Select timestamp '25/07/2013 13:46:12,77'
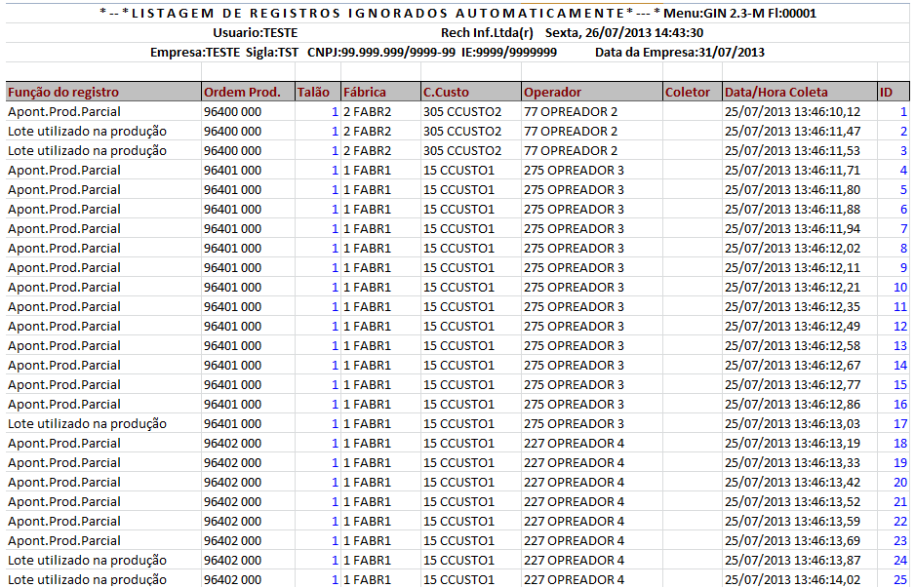The image size is (915, 588). click(792, 385)
